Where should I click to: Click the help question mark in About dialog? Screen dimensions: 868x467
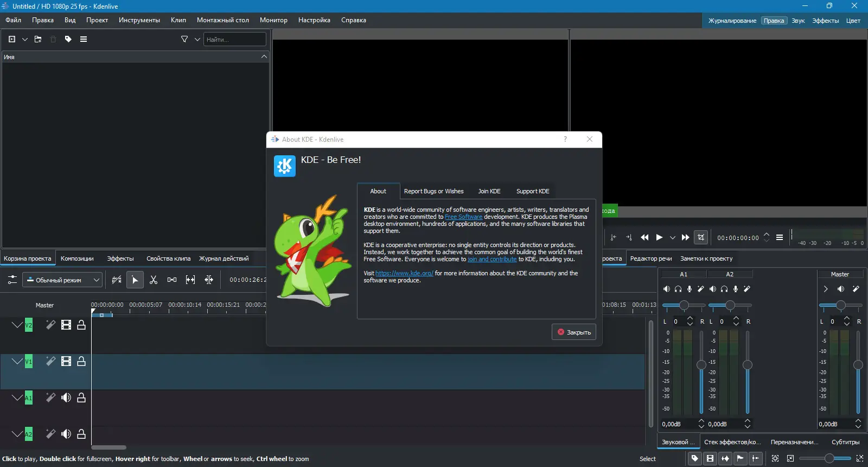[x=565, y=139]
